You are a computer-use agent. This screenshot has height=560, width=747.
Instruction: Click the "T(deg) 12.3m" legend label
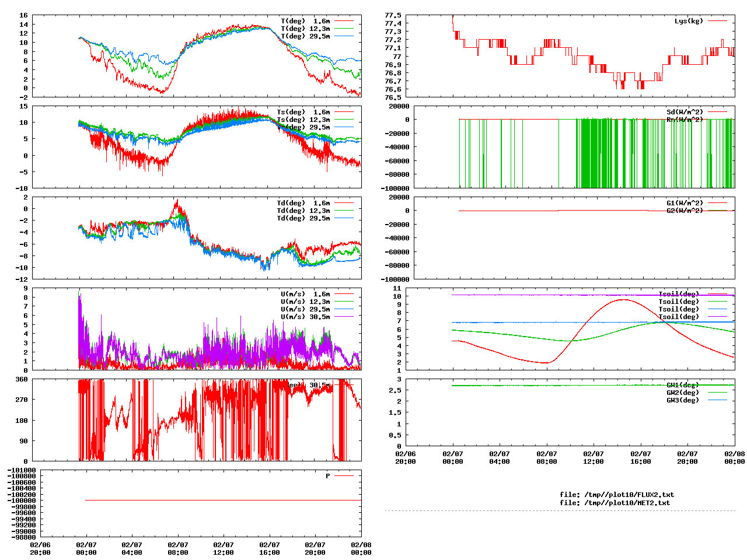click(x=305, y=29)
